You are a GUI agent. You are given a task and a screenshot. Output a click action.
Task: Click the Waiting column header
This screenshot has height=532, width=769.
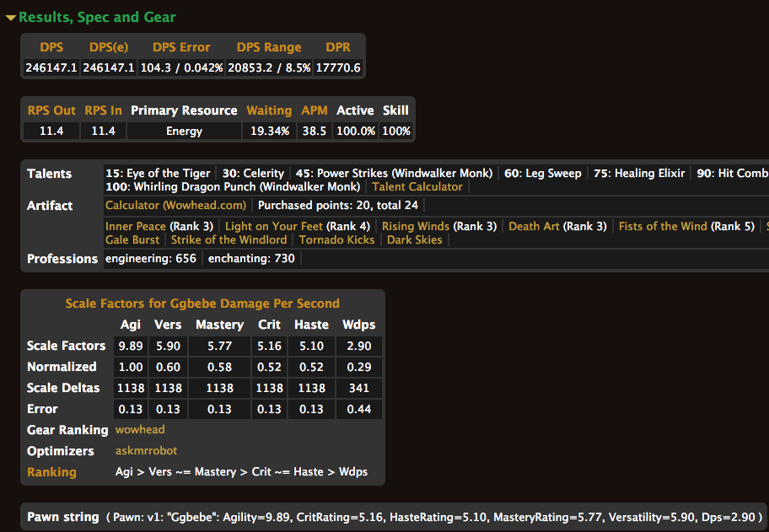pyautogui.click(x=269, y=110)
